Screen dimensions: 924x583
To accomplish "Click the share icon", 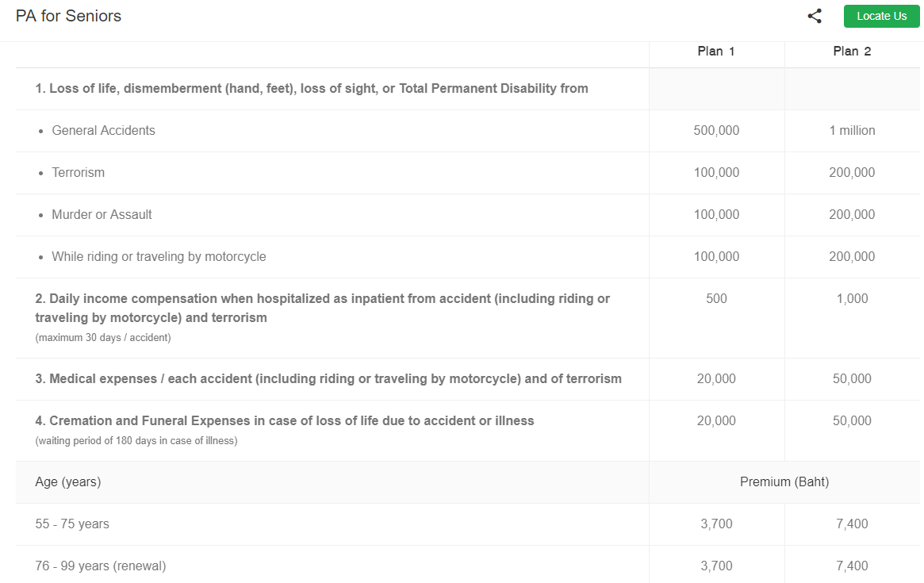I will point(815,16).
